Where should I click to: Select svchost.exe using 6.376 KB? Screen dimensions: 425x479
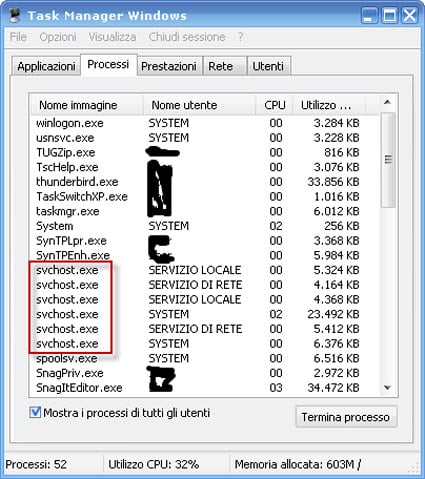[x=204, y=343]
